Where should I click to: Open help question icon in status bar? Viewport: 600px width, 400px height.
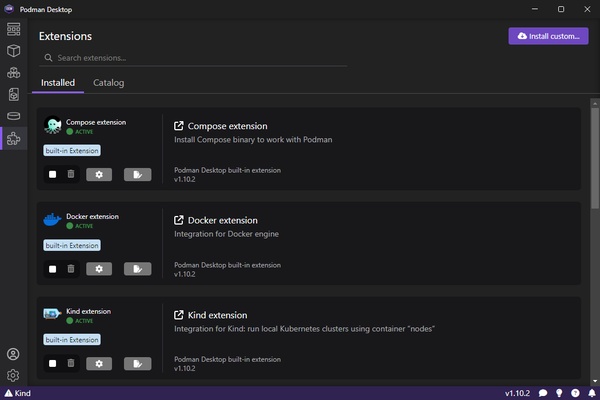point(575,393)
